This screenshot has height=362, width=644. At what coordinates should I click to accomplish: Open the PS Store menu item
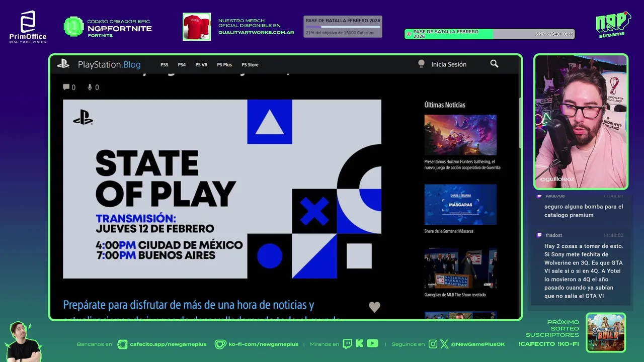coord(250,64)
